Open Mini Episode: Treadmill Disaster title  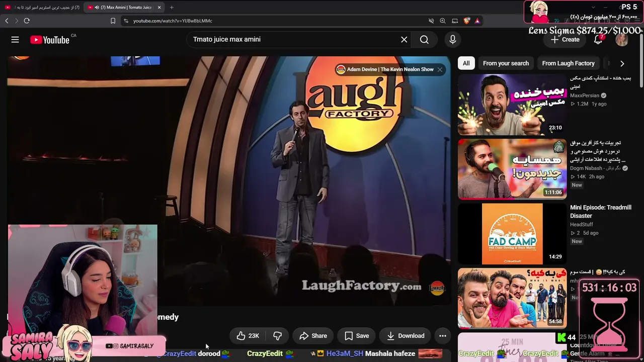[x=601, y=212]
